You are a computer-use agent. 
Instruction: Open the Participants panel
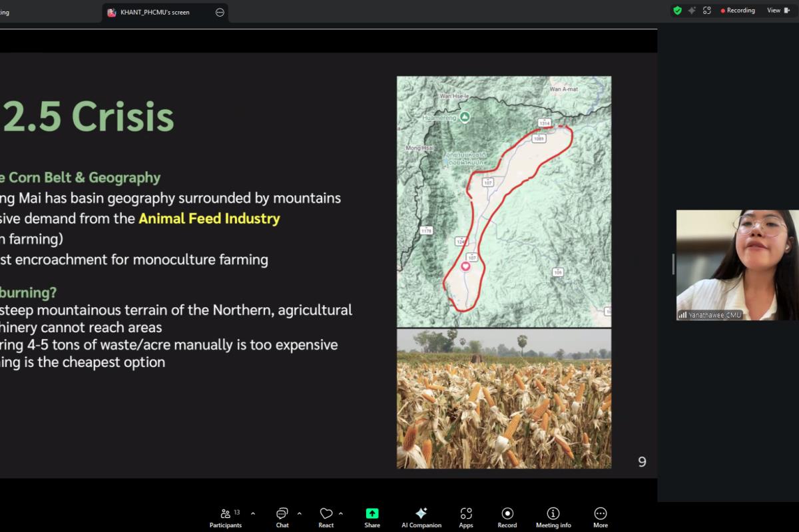(x=226, y=517)
